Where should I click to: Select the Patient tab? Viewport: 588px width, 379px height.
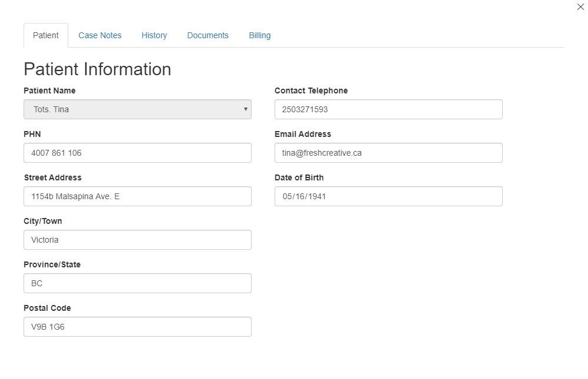point(46,35)
